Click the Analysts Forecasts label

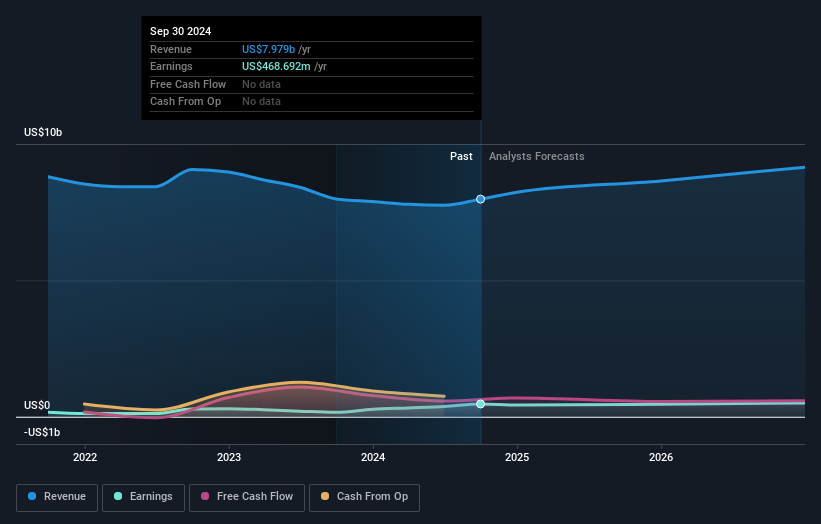[537, 156]
